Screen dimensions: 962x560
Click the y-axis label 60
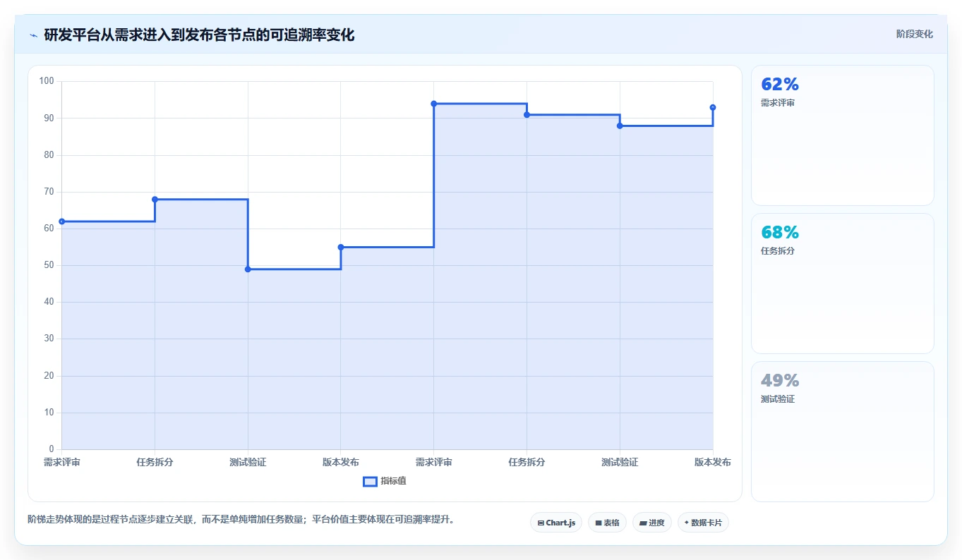49,229
